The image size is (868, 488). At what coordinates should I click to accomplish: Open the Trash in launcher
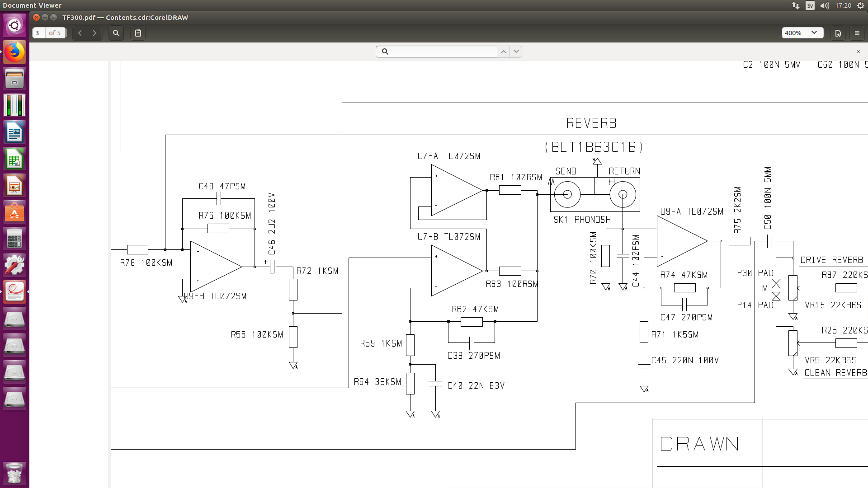click(14, 473)
